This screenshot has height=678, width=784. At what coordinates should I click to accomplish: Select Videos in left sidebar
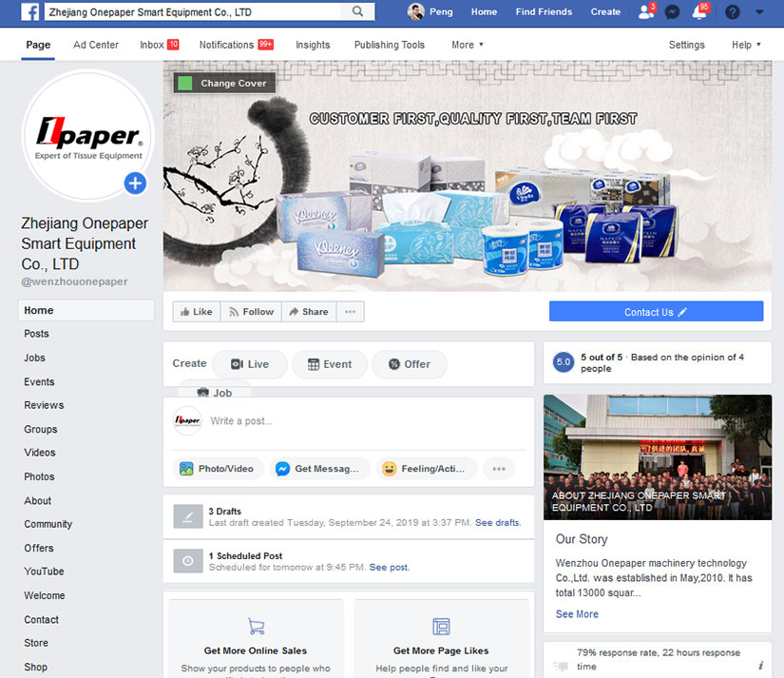pyautogui.click(x=40, y=453)
